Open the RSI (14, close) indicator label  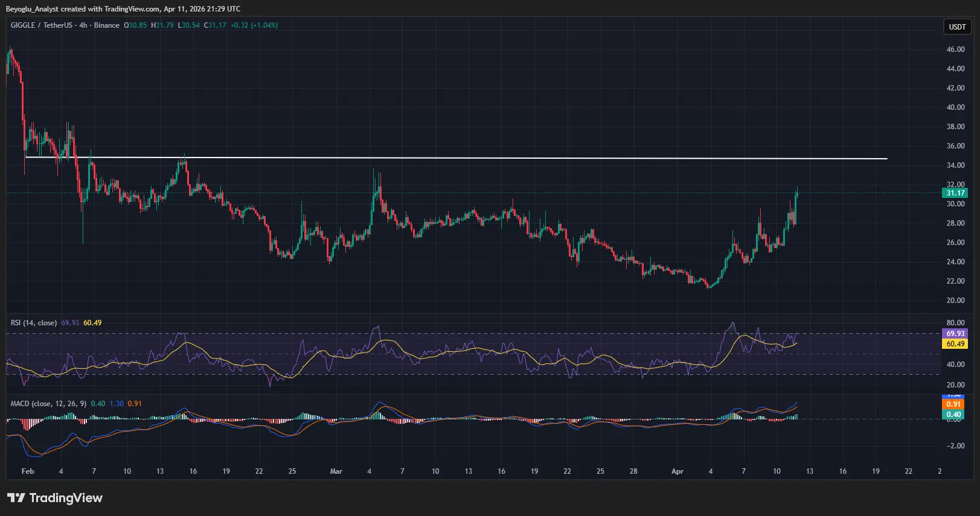pos(34,323)
